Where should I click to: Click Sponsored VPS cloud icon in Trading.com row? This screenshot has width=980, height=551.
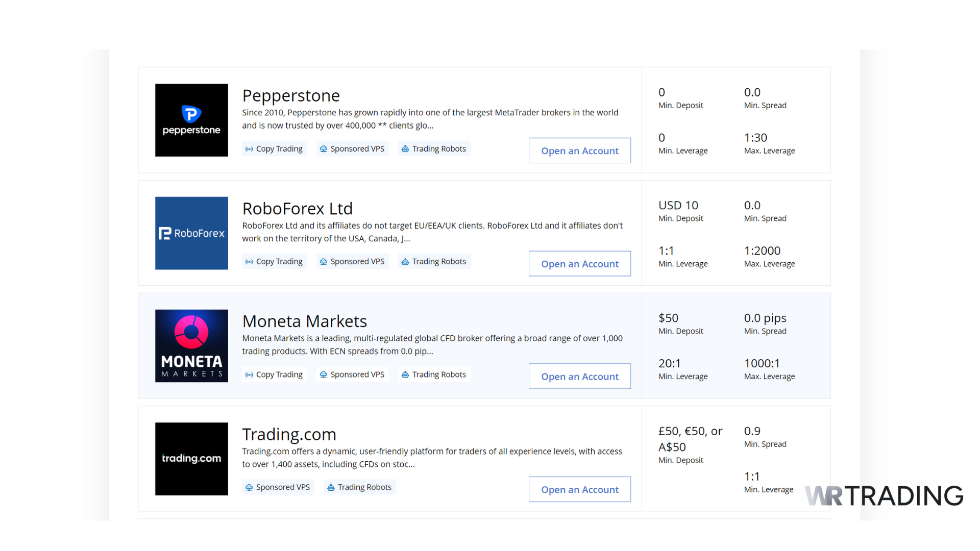point(249,488)
